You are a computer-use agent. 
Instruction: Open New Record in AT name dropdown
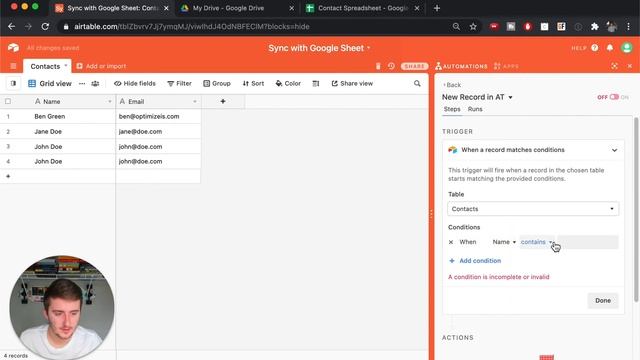[510, 97]
